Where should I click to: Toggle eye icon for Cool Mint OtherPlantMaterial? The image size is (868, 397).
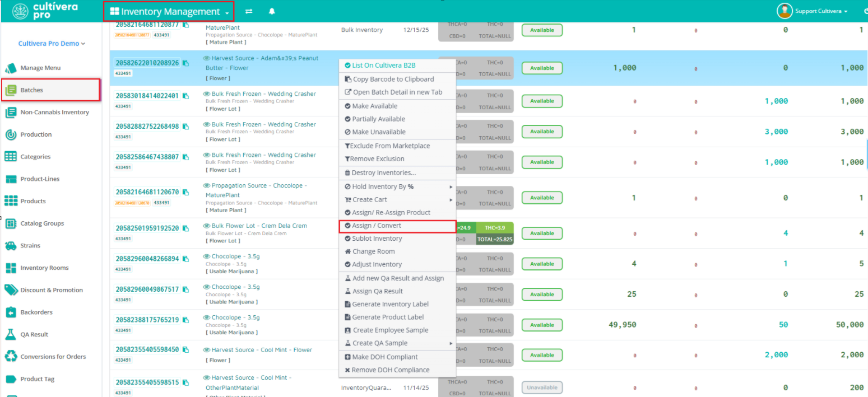[207, 378]
